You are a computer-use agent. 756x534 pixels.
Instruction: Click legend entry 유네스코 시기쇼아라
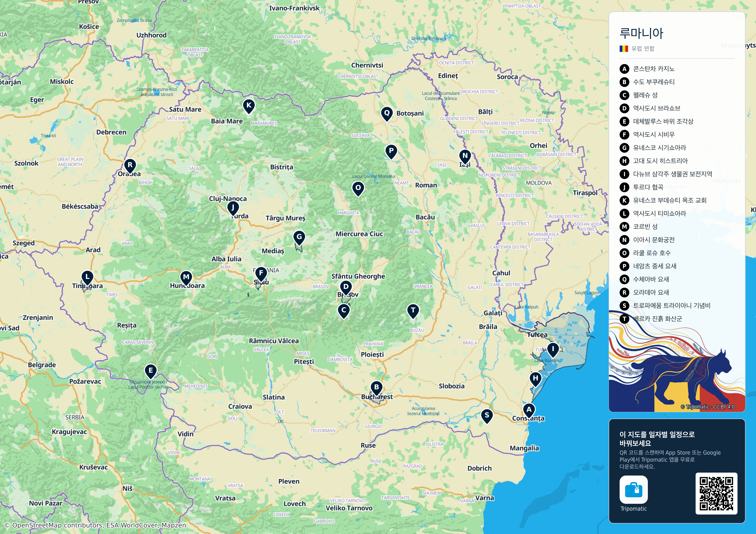(652, 148)
